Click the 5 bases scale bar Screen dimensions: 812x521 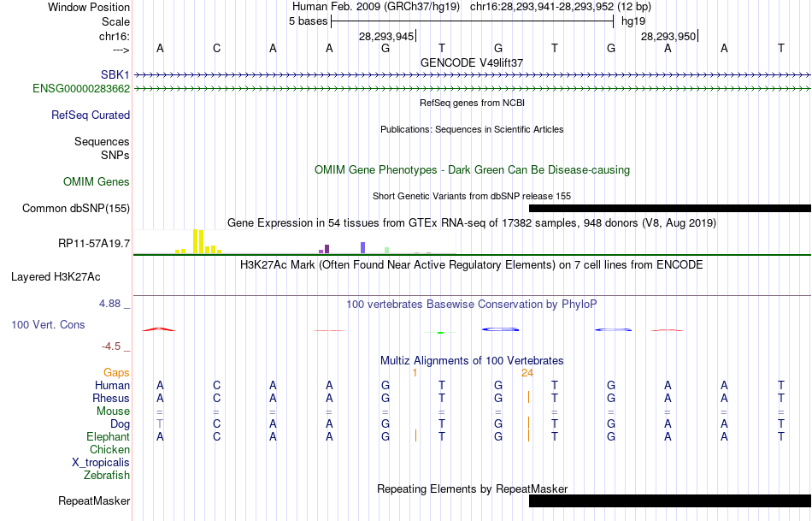click(x=473, y=21)
